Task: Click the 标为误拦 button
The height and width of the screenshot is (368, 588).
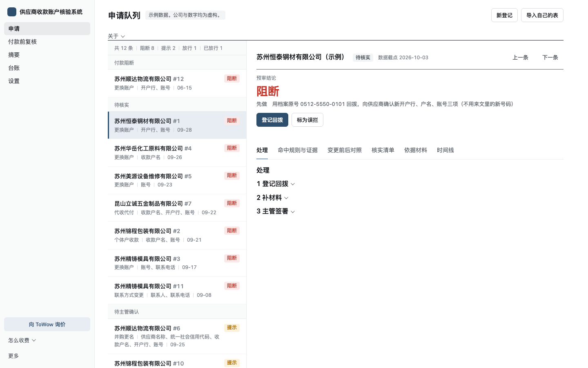Action: [x=307, y=120]
